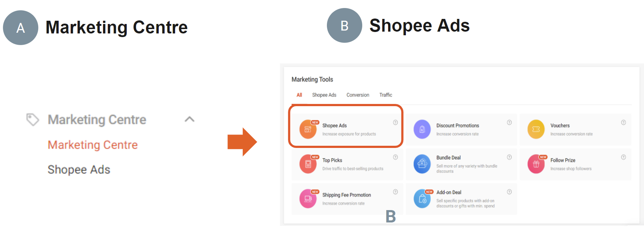This screenshot has width=644, height=229.
Task: Click the orange Marketing Centre submenu link
Action: (x=92, y=145)
